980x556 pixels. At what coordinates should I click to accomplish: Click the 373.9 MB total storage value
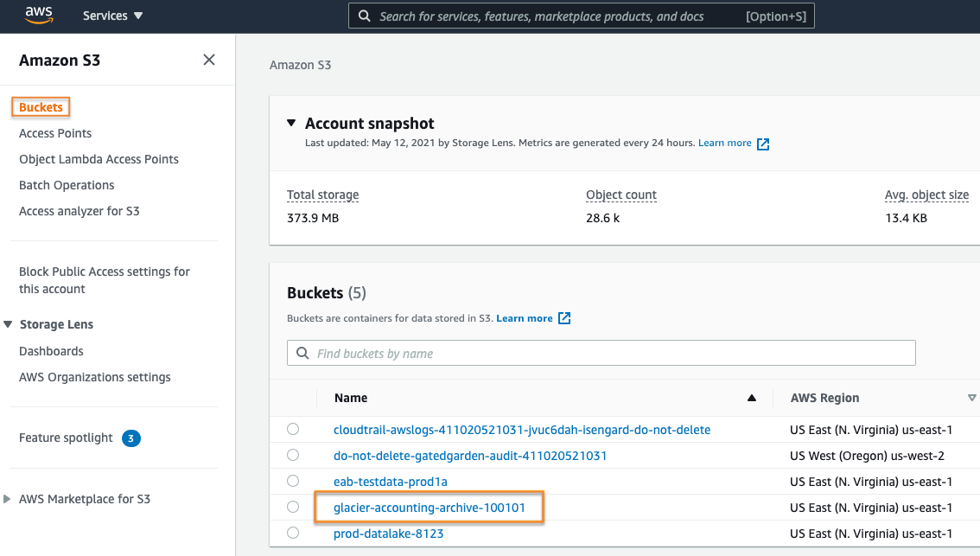313,218
